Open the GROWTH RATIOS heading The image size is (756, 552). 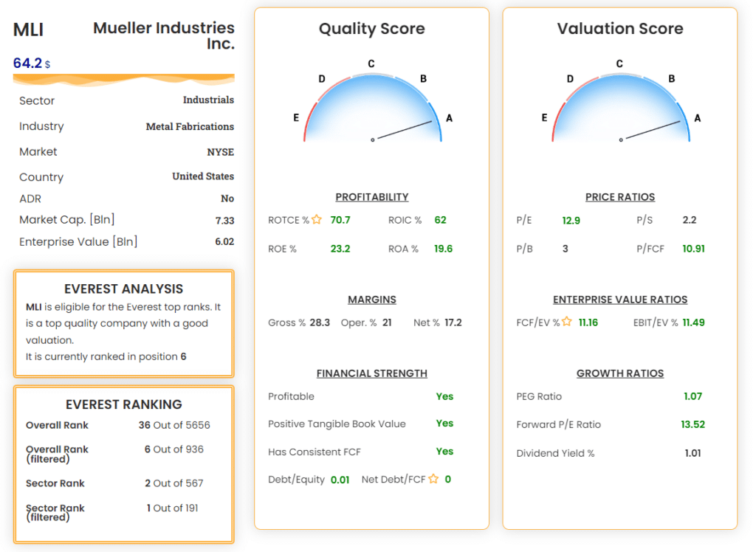pos(620,373)
